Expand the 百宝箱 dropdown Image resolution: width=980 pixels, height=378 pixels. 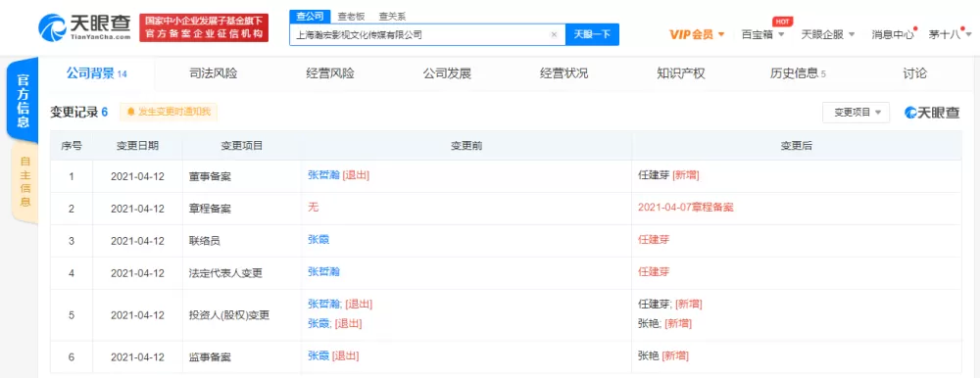click(762, 34)
